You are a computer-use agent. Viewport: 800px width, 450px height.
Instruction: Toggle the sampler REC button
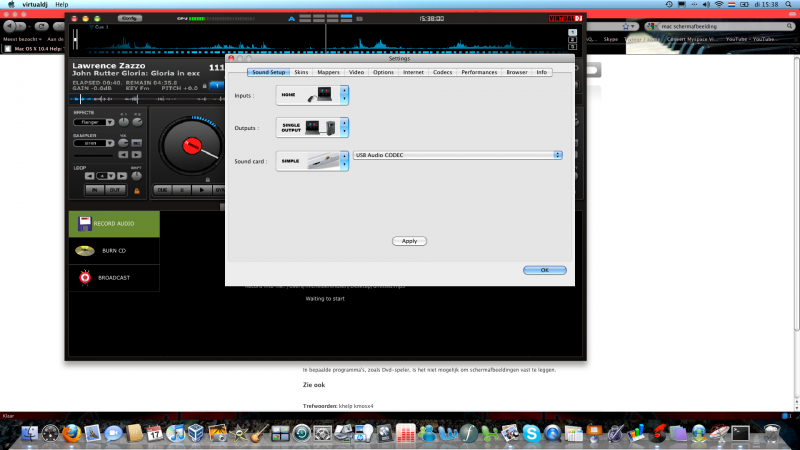(136, 143)
